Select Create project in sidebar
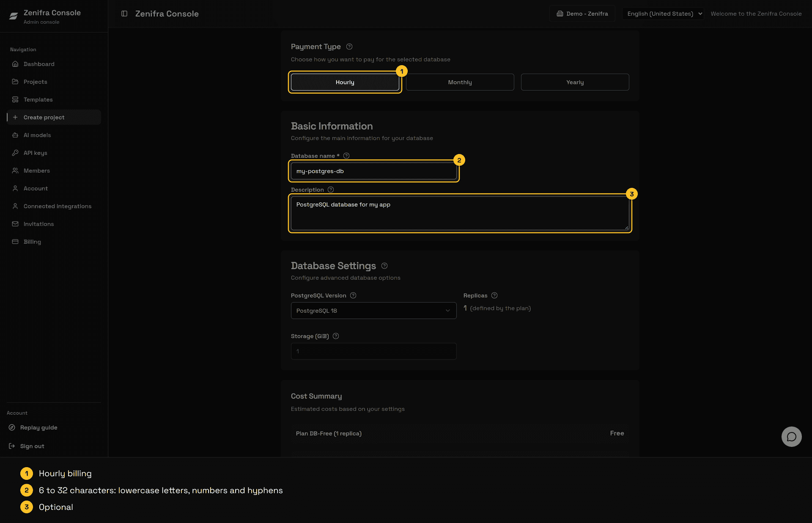The height and width of the screenshot is (523, 812). tap(54, 117)
